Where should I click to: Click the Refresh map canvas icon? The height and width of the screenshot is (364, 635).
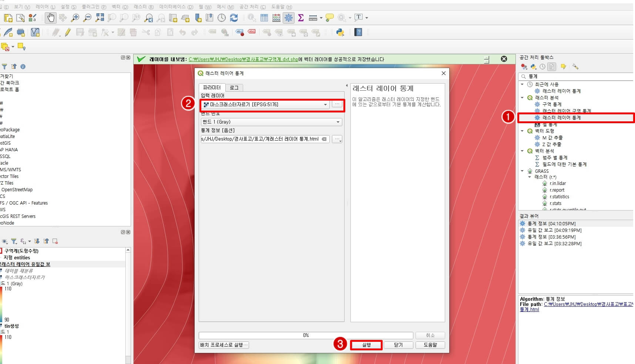click(234, 17)
